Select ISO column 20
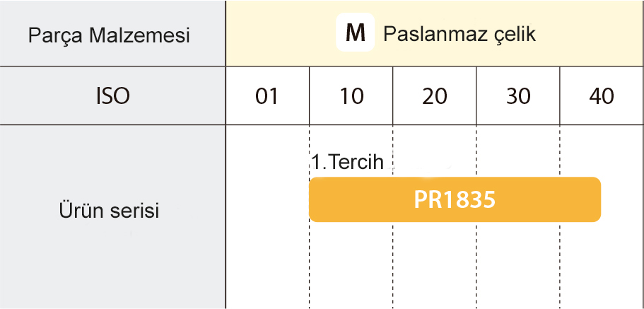This screenshot has height=309, width=644. [434, 96]
